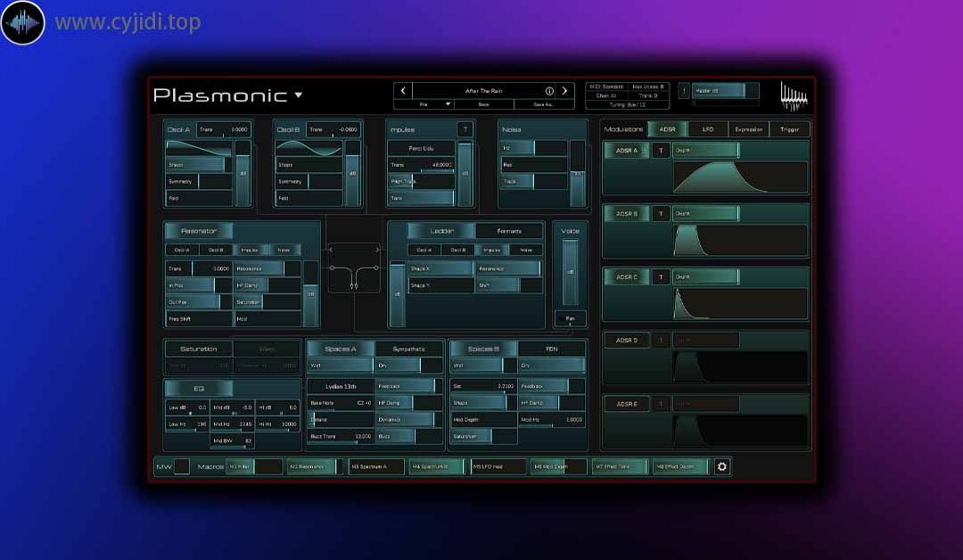The image size is (963, 560).
Task: Toggle the T button for ADSR D
Action: click(x=661, y=340)
